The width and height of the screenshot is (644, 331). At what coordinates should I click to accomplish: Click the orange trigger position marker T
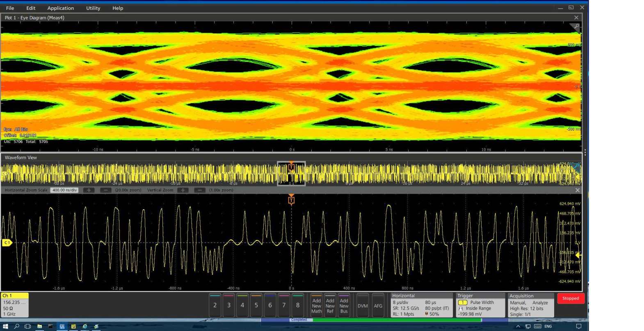(291, 200)
